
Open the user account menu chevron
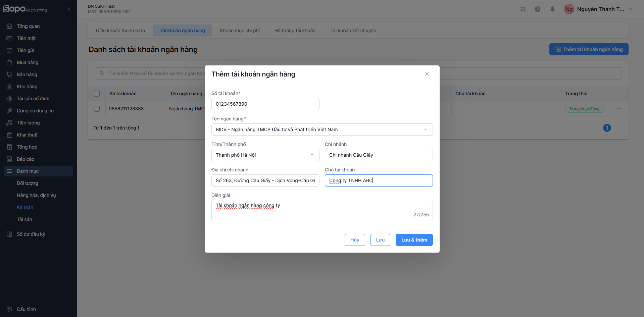[630, 9]
